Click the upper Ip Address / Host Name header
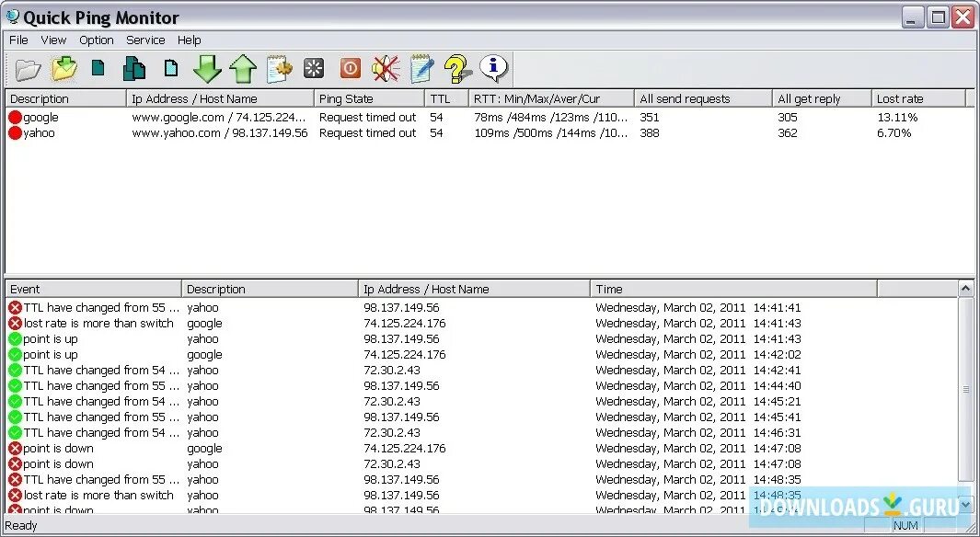This screenshot has width=980, height=537. click(x=220, y=98)
